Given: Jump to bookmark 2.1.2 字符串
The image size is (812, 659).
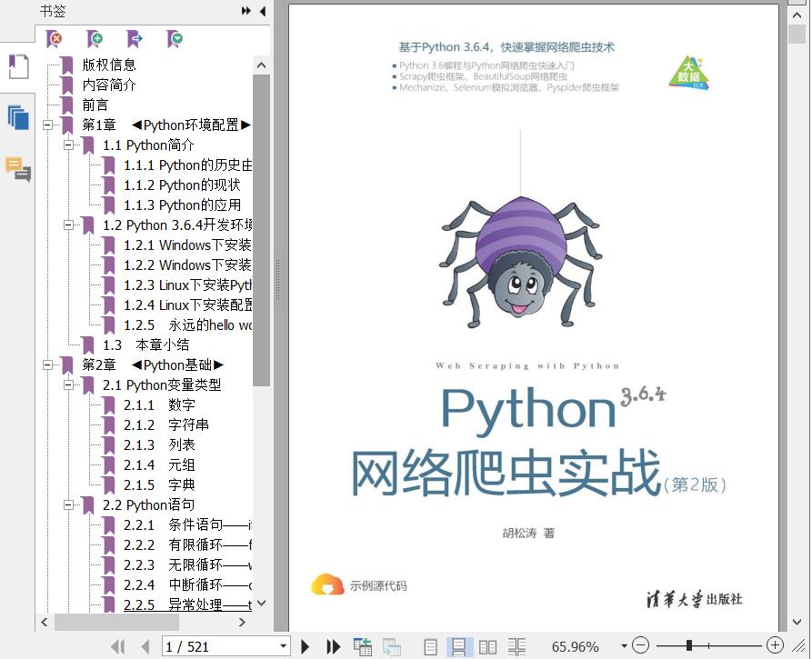Looking at the screenshot, I should click(x=166, y=425).
